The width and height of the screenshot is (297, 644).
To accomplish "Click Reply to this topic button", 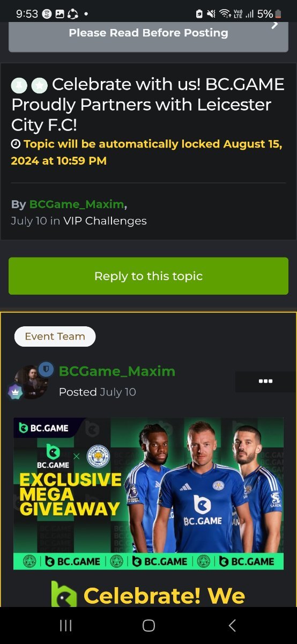I will pyautogui.click(x=148, y=276).
